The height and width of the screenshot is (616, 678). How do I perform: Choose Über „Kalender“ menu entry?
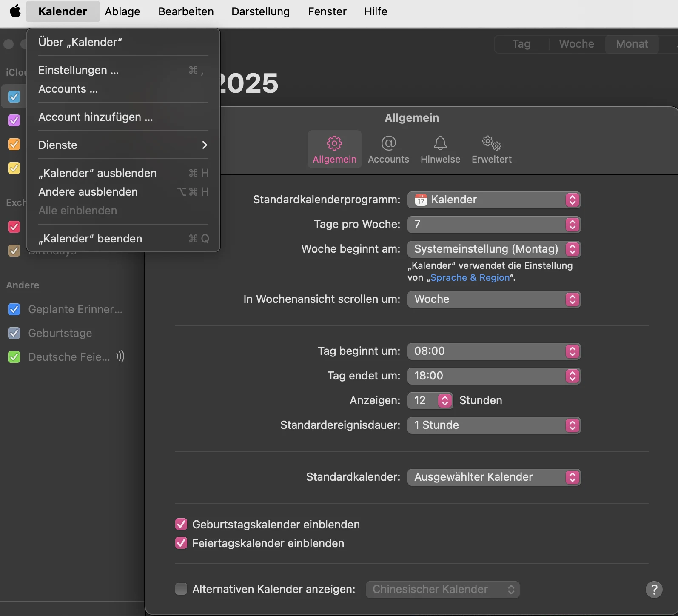123,42
